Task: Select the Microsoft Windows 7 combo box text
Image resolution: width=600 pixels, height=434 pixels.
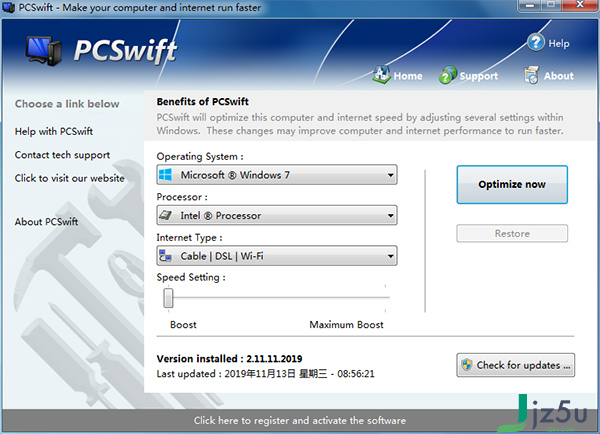Action: coord(235,175)
